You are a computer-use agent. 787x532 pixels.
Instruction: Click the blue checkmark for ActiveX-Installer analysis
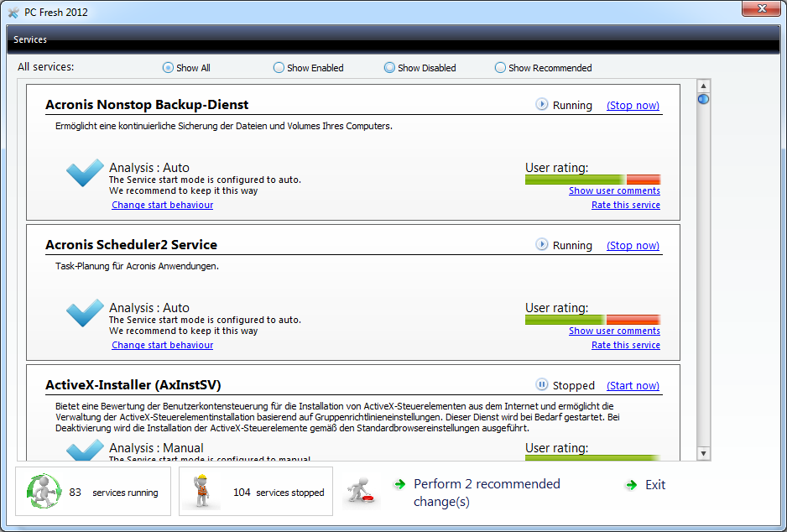tap(85, 451)
